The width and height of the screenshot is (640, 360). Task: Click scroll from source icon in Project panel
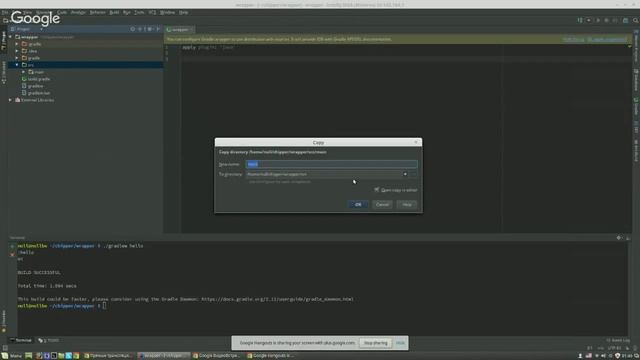tap(133, 29)
